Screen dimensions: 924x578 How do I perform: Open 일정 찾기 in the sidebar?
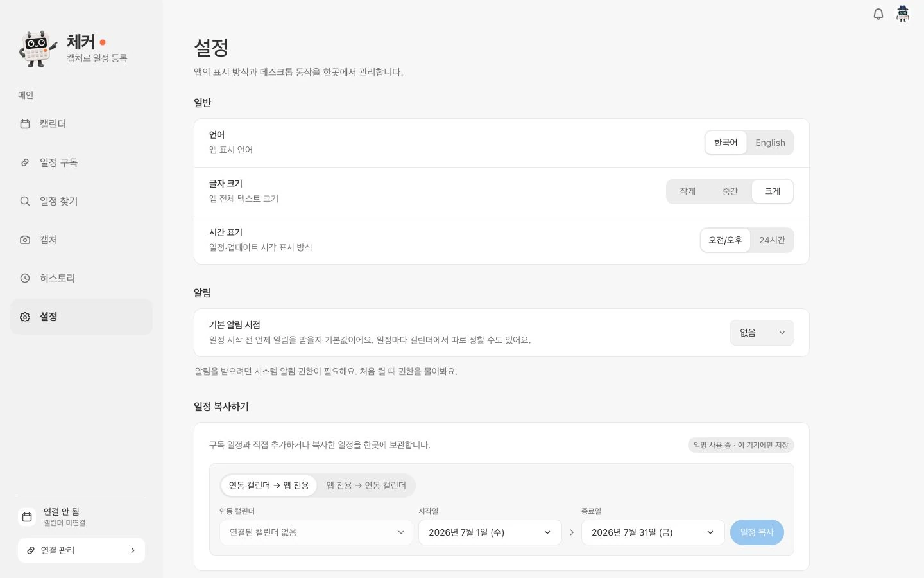pos(81,201)
